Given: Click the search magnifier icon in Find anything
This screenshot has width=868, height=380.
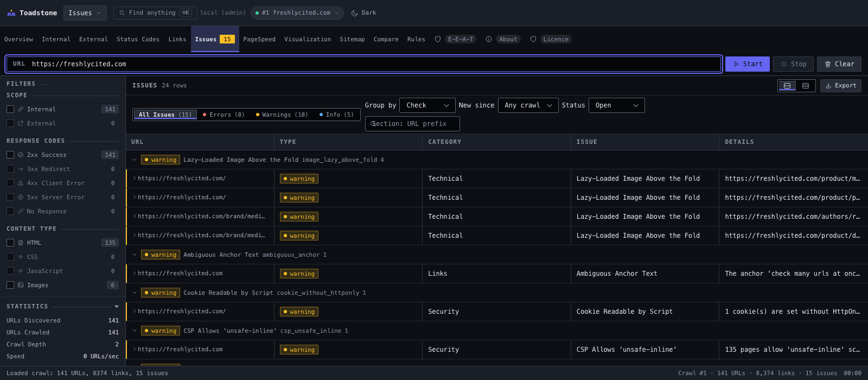Looking at the screenshot, I should point(122,13).
